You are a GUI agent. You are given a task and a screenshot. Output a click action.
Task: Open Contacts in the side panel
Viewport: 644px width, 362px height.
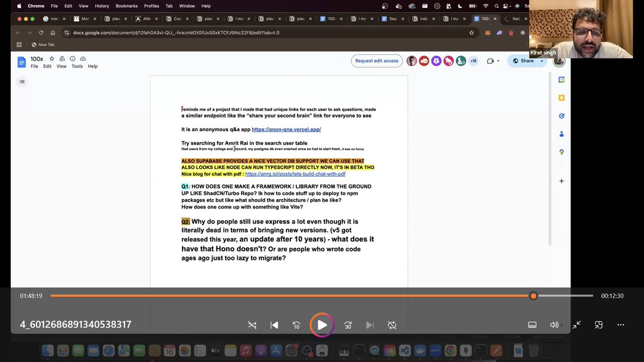[x=561, y=134]
